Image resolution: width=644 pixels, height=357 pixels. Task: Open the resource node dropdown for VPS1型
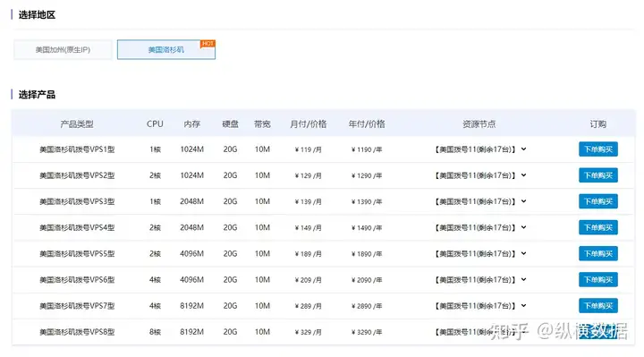(480, 149)
